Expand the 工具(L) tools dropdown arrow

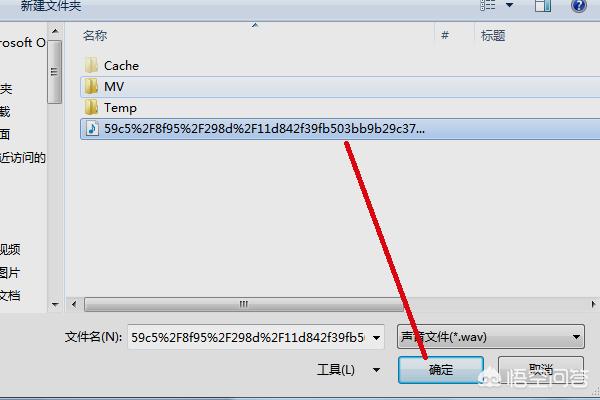tap(377, 370)
